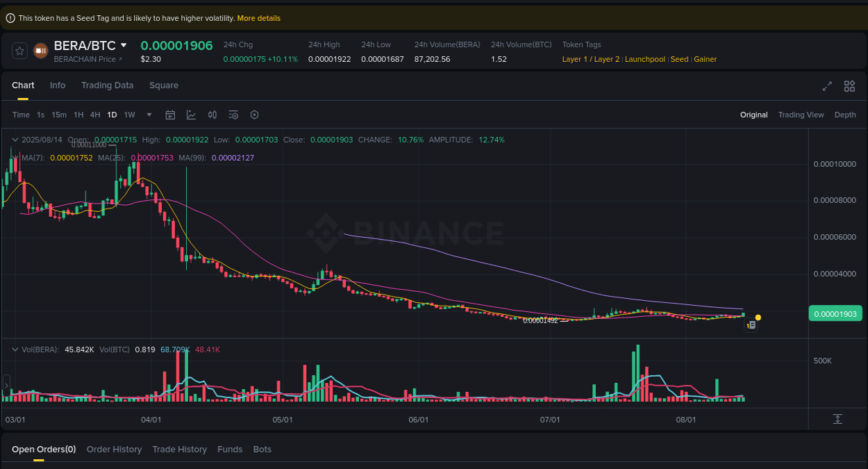Click the yellow alert dot beside the last candle

point(758,318)
